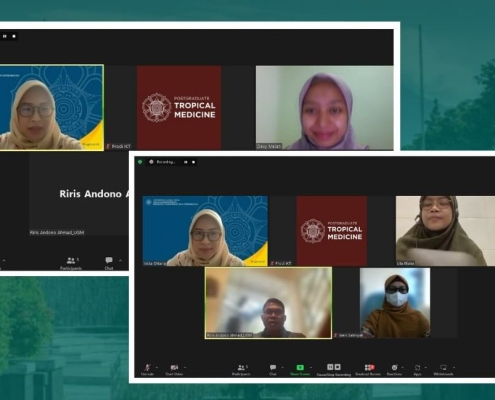Open Chat in the front Zoom window
This screenshot has height=400, width=495.
273,370
